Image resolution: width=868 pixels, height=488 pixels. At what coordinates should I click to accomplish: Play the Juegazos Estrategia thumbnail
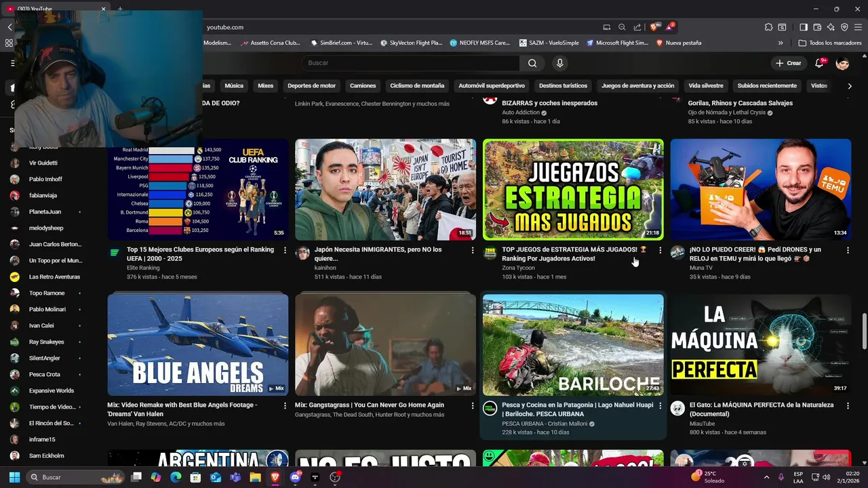coord(573,190)
